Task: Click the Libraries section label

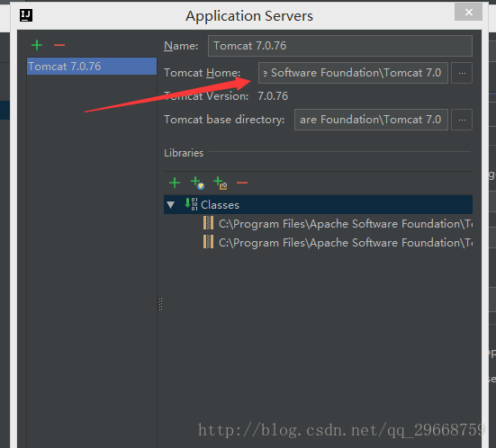Action: [184, 153]
